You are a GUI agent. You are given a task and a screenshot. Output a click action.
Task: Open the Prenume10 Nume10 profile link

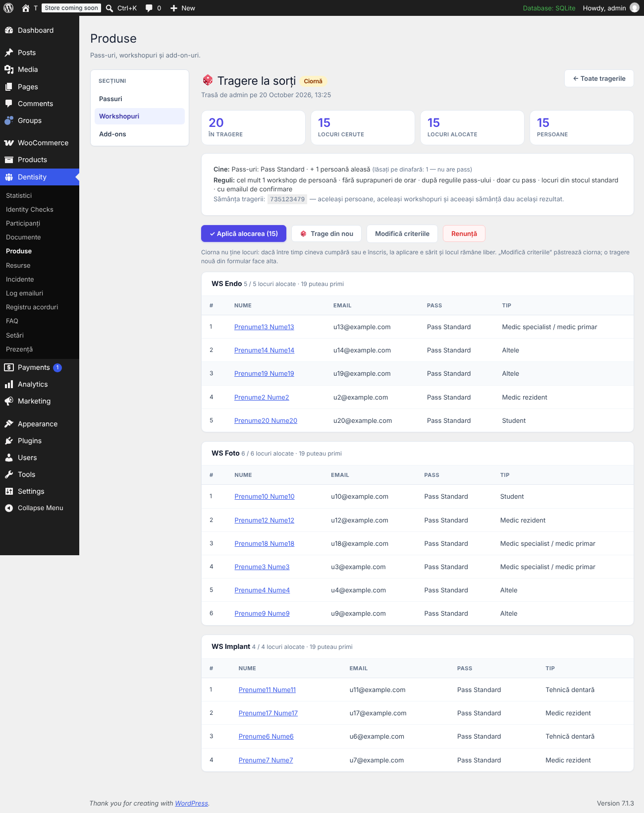point(265,497)
